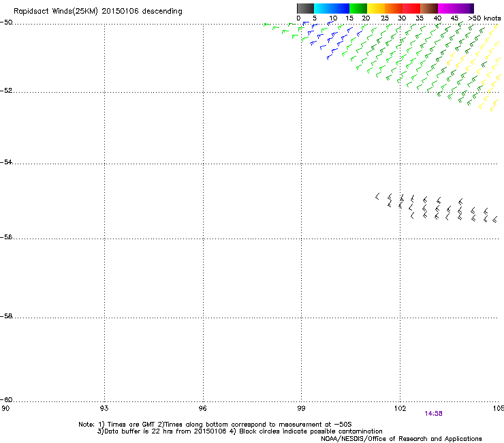Click the gray 0-5 knots color band
Viewport: 504px width, 443px height.
click(x=305, y=8)
